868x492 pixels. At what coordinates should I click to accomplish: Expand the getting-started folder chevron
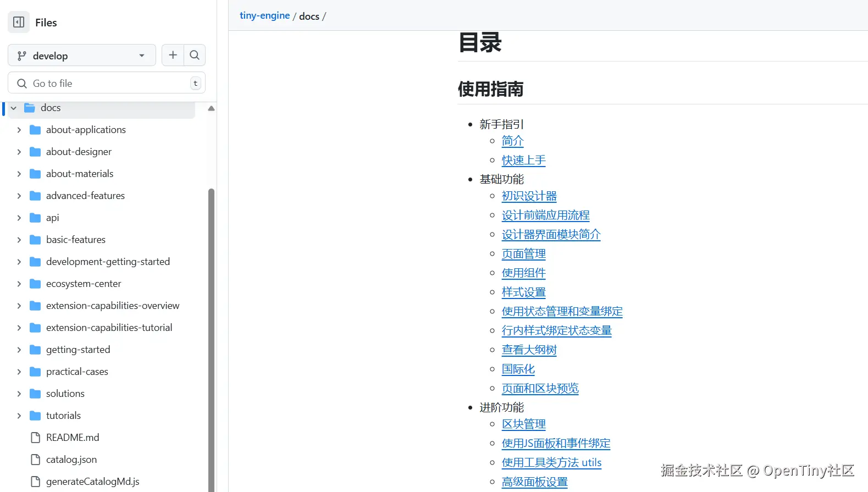(x=19, y=350)
